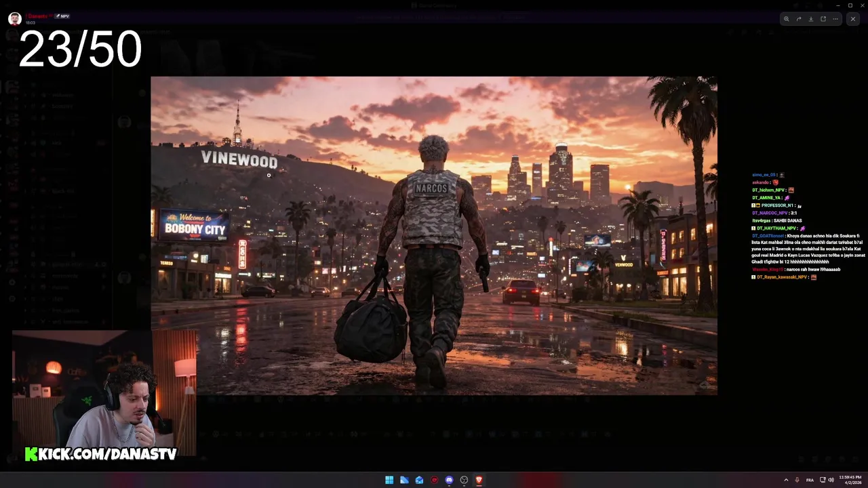Open the red circular app in taskbar

pyautogui.click(x=434, y=480)
